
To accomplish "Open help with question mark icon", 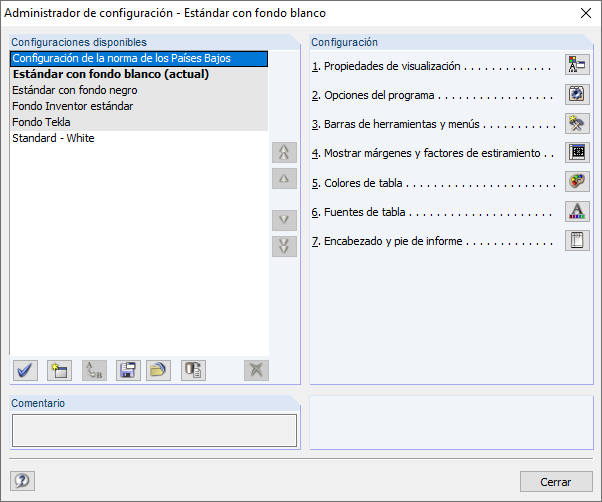I will (22, 481).
